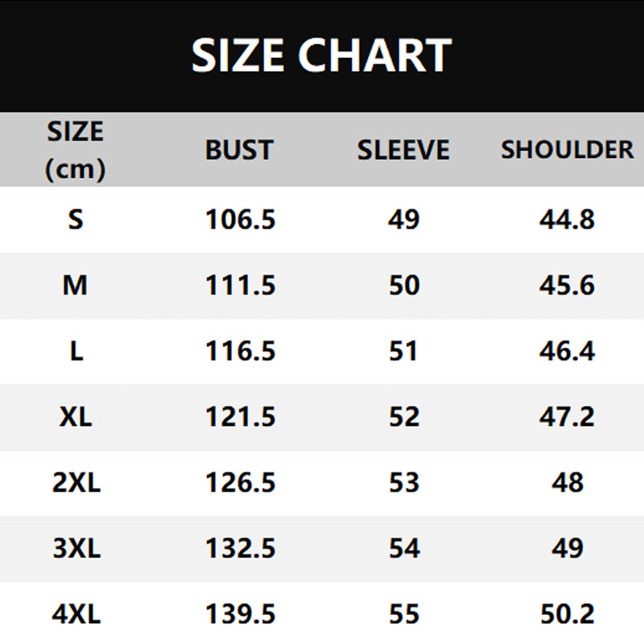Click the 44.8 shoulder value
The height and width of the screenshot is (644, 644).
568,219
